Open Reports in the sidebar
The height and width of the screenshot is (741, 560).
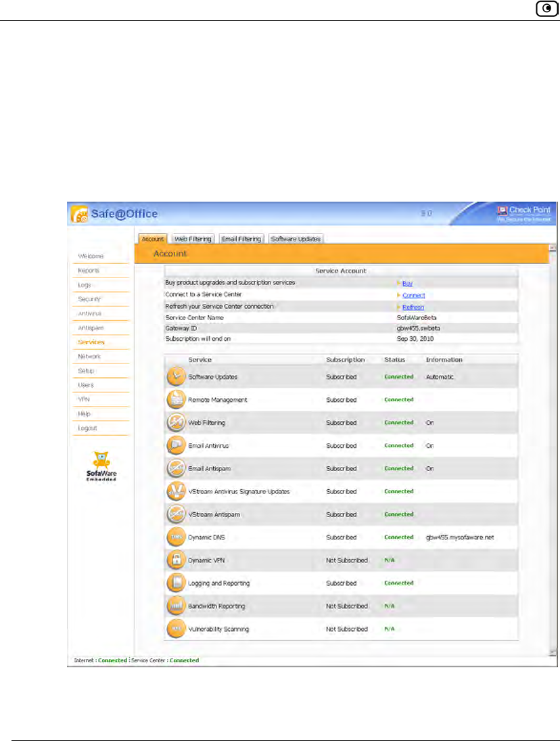tap(89, 270)
